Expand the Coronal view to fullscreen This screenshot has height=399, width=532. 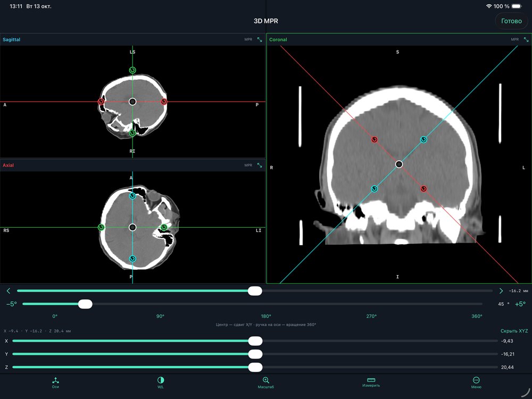[526, 40]
